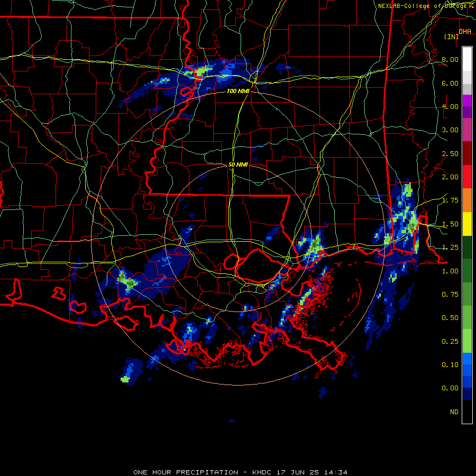
Task: Click the ND legend label
Action: click(454, 412)
